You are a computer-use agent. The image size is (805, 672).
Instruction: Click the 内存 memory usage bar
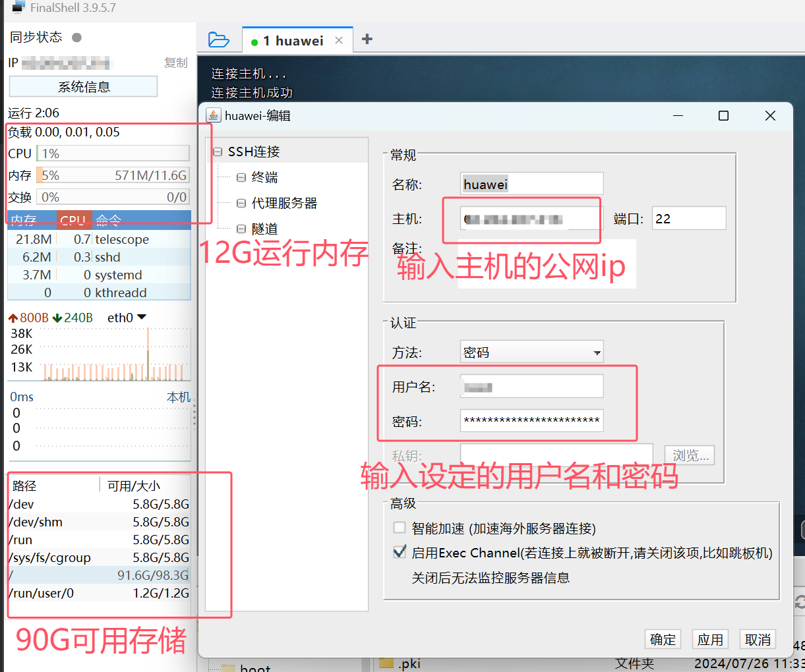113,175
